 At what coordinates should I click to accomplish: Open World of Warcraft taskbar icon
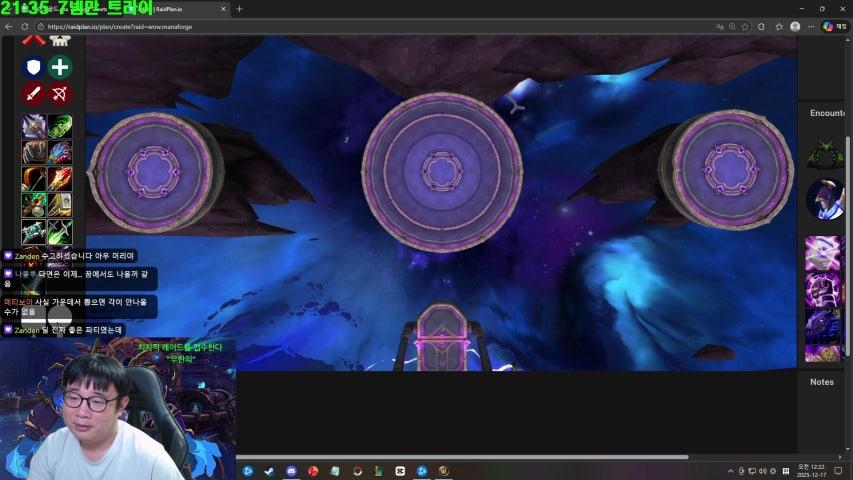pyautogui.click(x=443, y=471)
